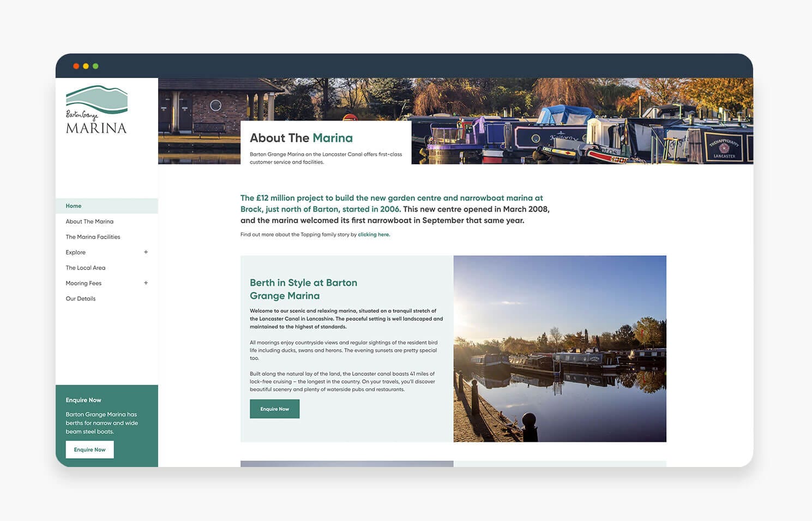Select the Mooring Fees menu item
The image size is (812, 521).
tap(83, 283)
